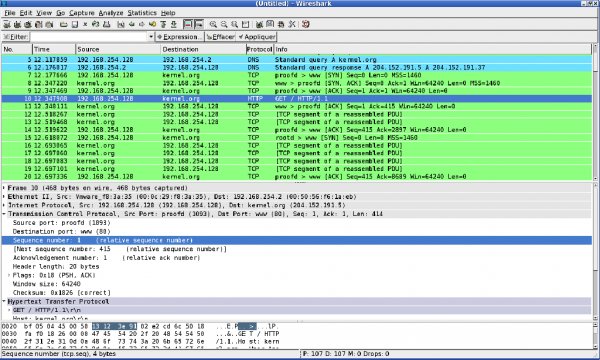The image size is (600, 360).
Task: Select packet 8 SYN, ACK row
Action: click(297, 83)
